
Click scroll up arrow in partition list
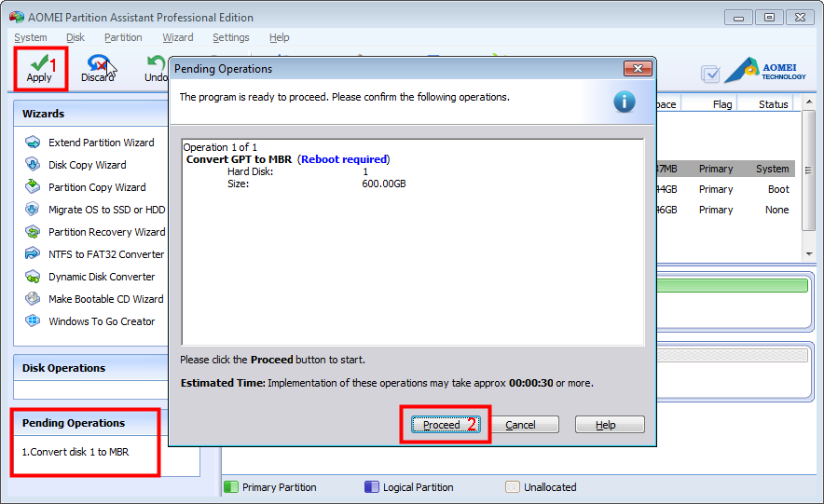(x=809, y=102)
